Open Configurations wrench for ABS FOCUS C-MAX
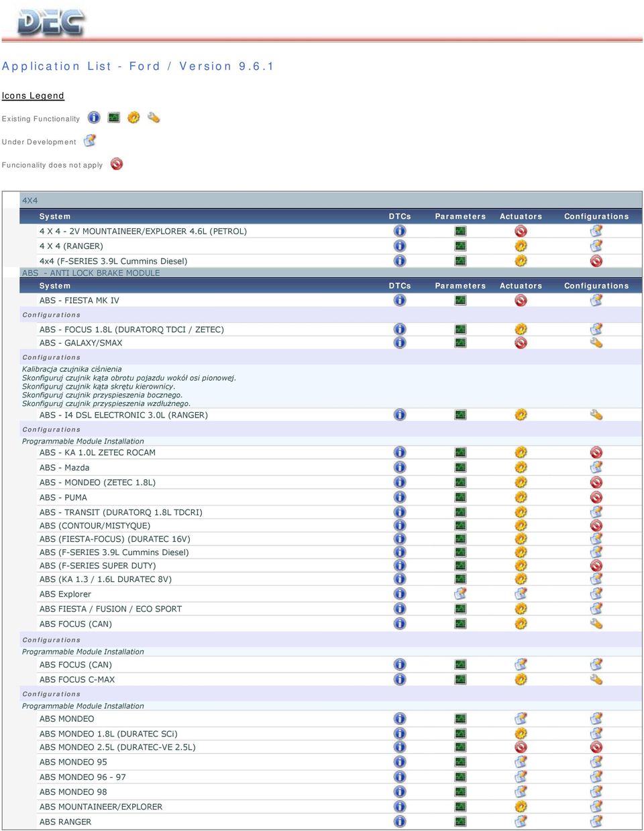Screen dimensions: 644x831 (596, 679)
